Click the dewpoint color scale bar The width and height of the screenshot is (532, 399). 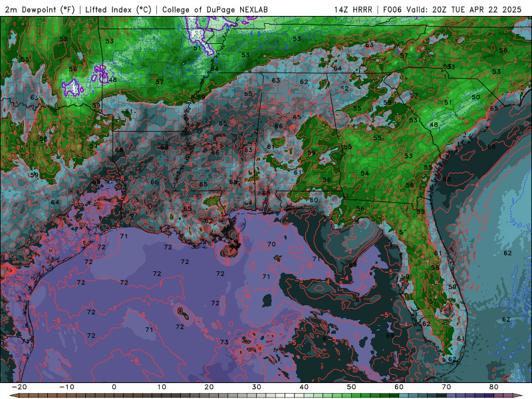click(x=266, y=396)
